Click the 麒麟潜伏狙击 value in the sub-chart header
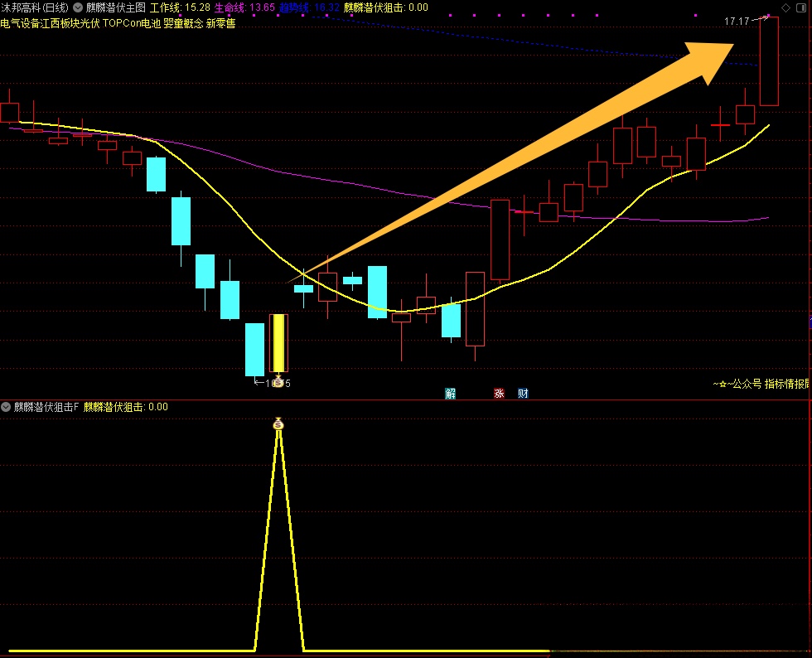This screenshot has width=812, height=658. tap(126, 407)
